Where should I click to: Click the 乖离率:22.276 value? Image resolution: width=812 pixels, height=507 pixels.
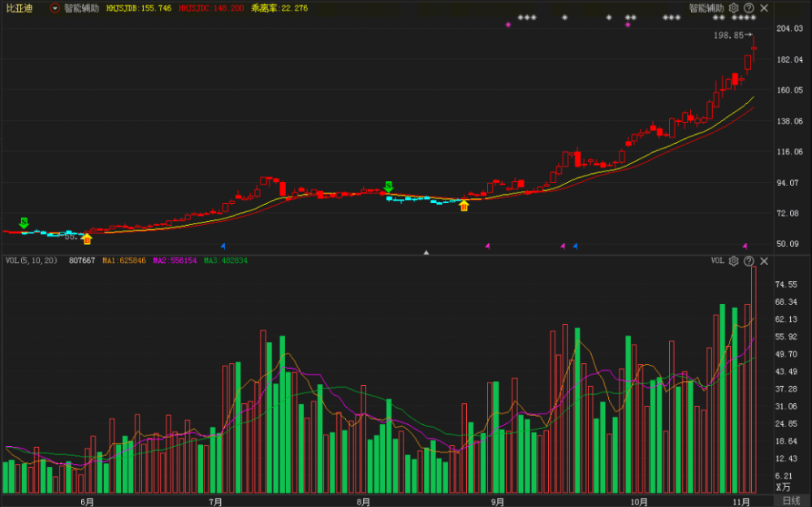click(279, 8)
